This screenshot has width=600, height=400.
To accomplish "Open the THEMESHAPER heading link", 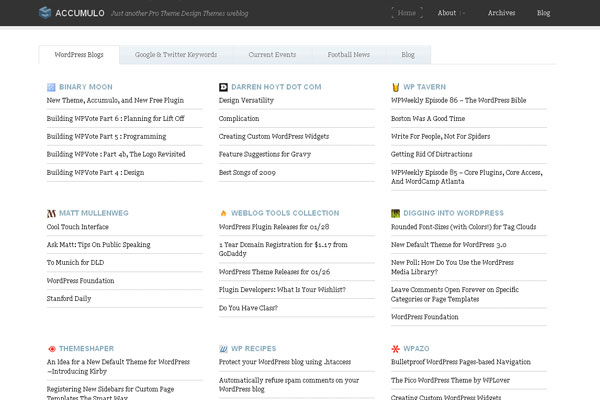I will pos(86,349).
